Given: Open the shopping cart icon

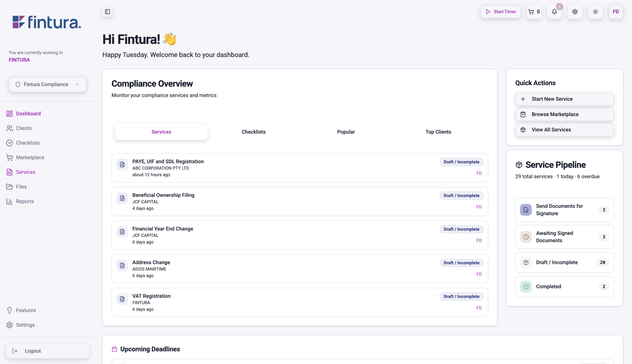Looking at the screenshot, I should 534,12.
